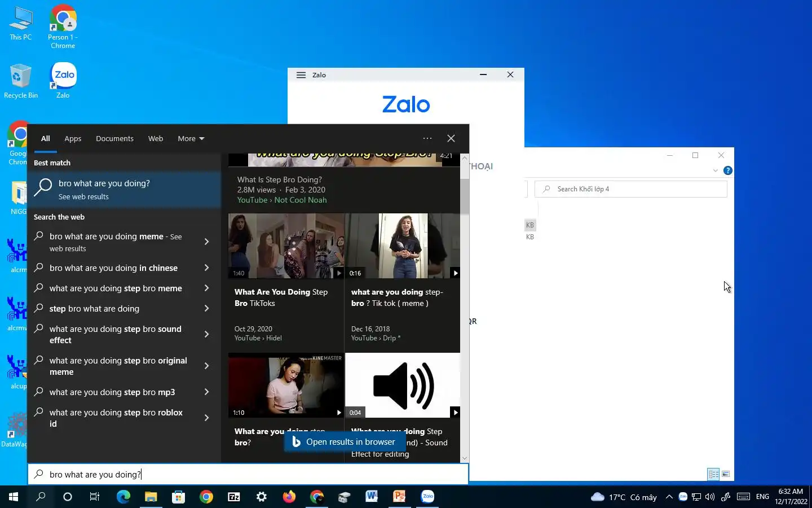This screenshot has height=508, width=812.
Task: Show hidden tray icons arrow
Action: point(669,497)
